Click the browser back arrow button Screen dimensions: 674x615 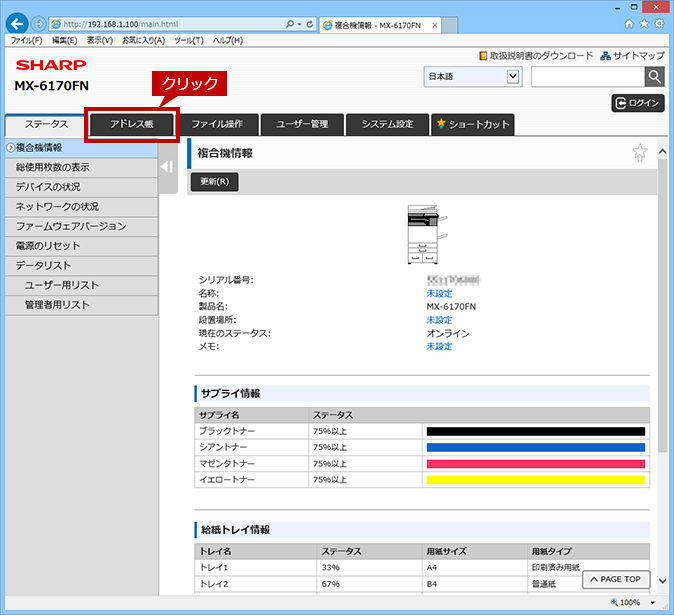coord(17,24)
